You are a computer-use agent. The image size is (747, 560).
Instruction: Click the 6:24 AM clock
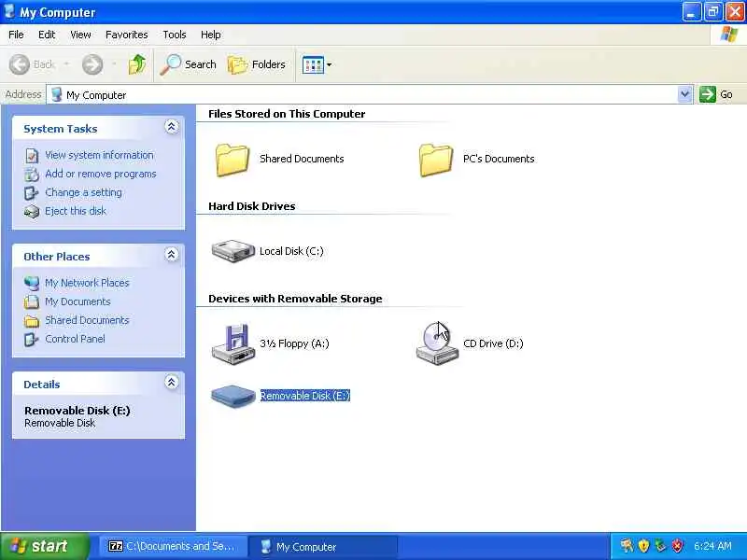click(712, 546)
